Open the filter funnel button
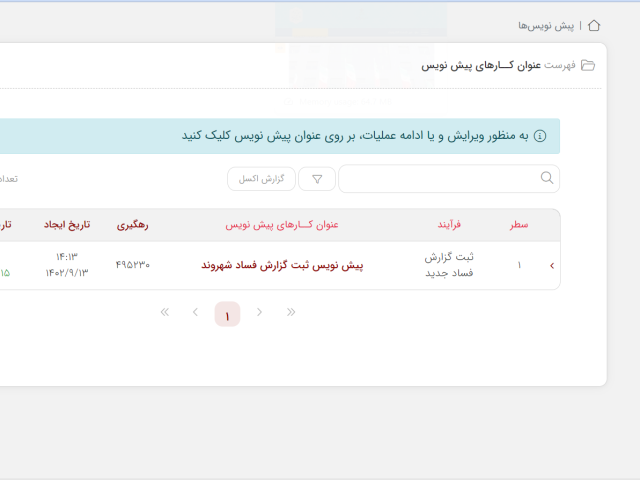This screenshot has height=480, width=640. (x=317, y=179)
